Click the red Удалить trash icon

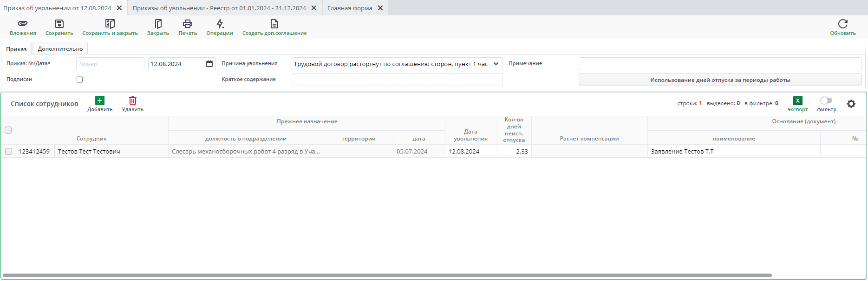[x=133, y=100]
